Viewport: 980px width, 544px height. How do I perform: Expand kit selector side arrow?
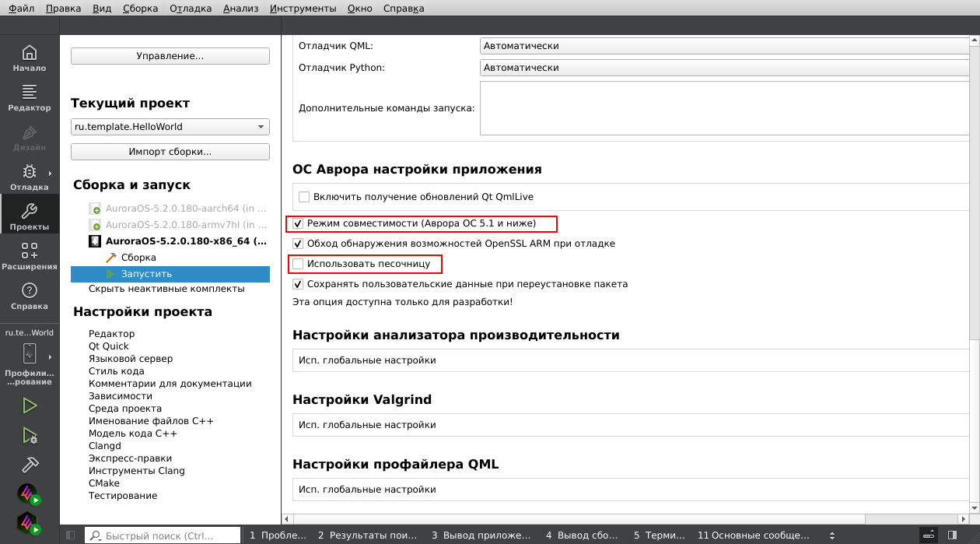pos(51,357)
